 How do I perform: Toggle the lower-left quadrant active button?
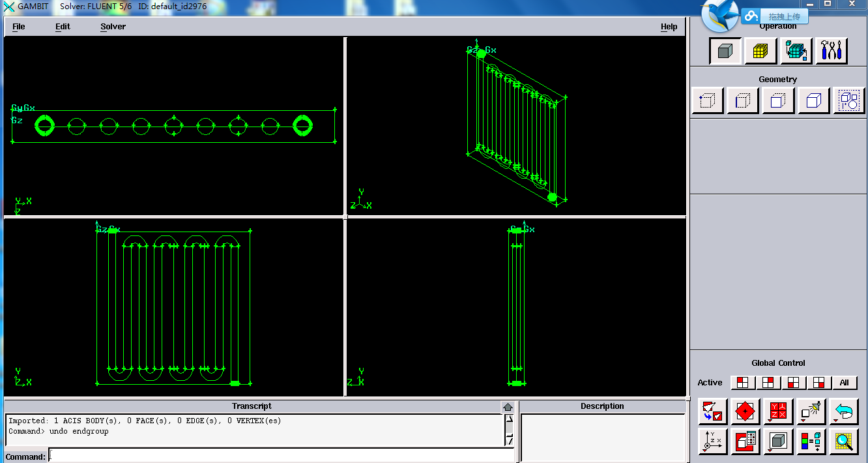pyautogui.click(x=793, y=383)
